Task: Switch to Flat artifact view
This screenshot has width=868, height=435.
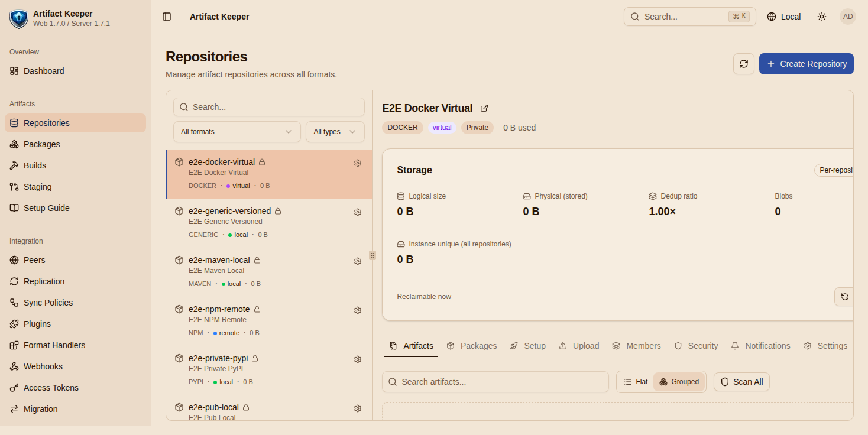Action: (636, 382)
